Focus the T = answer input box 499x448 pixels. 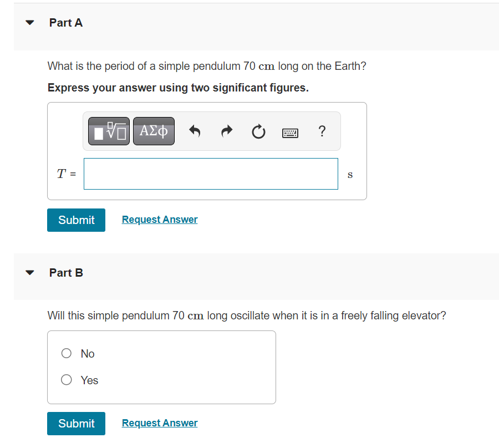click(x=211, y=174)
